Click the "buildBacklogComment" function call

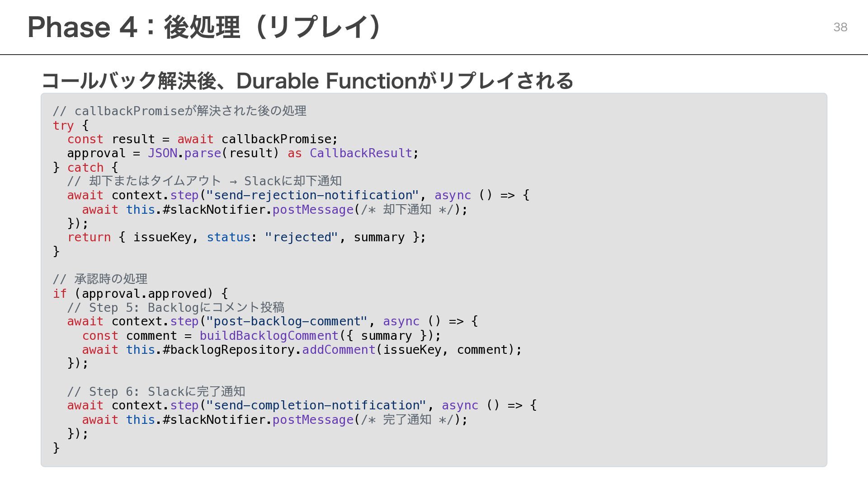[x=269, y=336]
